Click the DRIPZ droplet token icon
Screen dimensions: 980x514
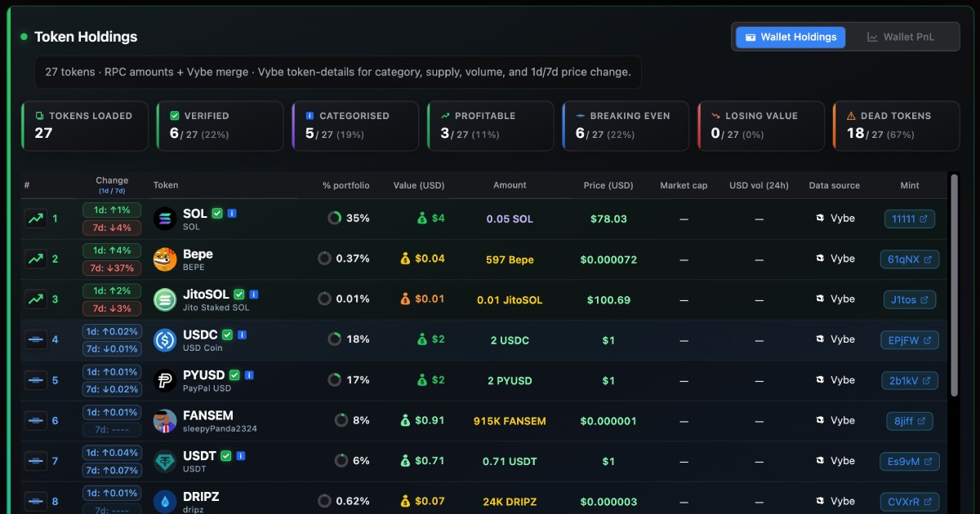tap(165, 502)
